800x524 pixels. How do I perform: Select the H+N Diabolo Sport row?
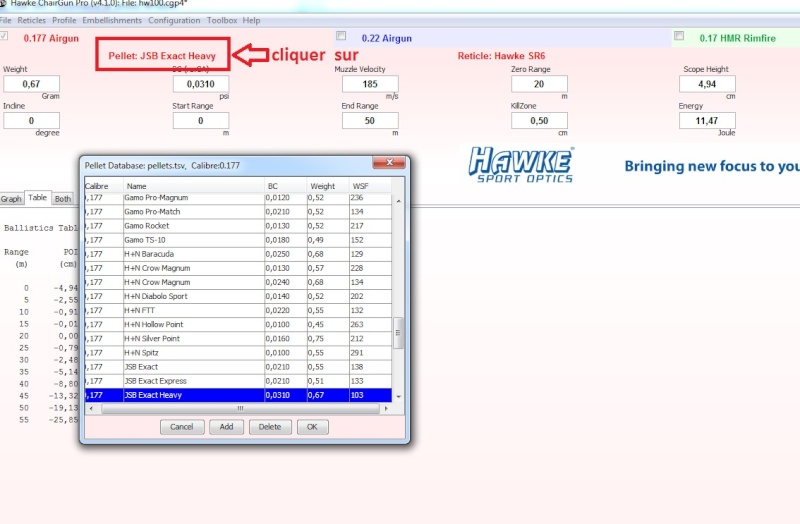(x=238, y=296)
